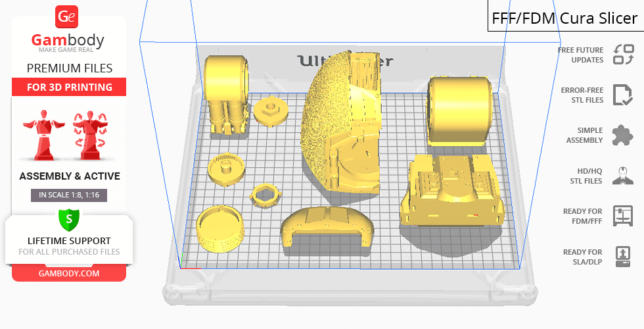The width and height of the screenshot is (644, 329).
Task: Click the ready for FDM/FFF printer icon
Action: [622, 216]
